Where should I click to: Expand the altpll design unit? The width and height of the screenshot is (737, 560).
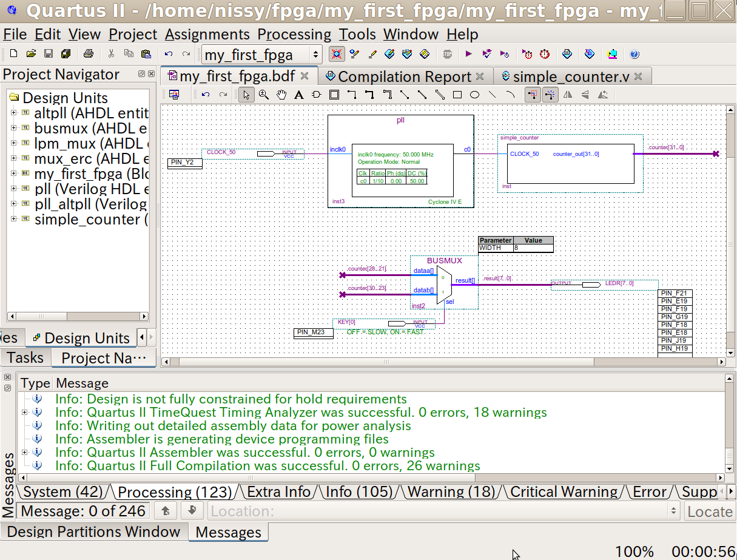[14, 113]
